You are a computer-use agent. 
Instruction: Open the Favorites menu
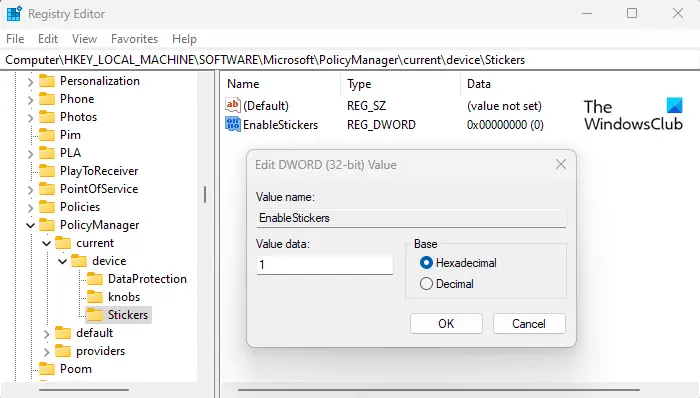point(134,39)
